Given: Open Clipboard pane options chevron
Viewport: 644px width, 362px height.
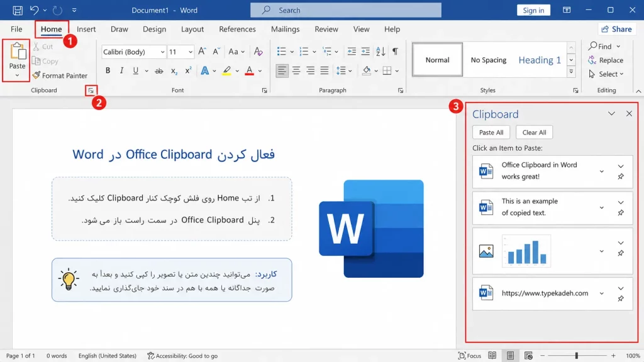Looking at the screenshot, I should pos(611,114).
